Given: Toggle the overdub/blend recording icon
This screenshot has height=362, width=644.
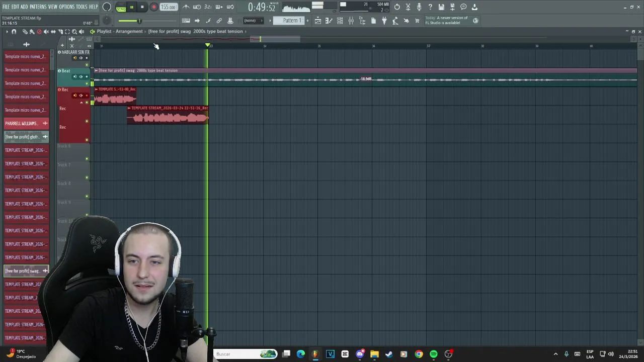Looking at the screenshot, I should click(x=219, y=7).
